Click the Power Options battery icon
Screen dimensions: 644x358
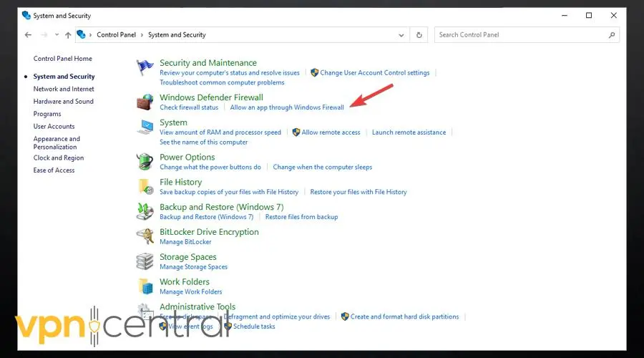tap(145, 162)
